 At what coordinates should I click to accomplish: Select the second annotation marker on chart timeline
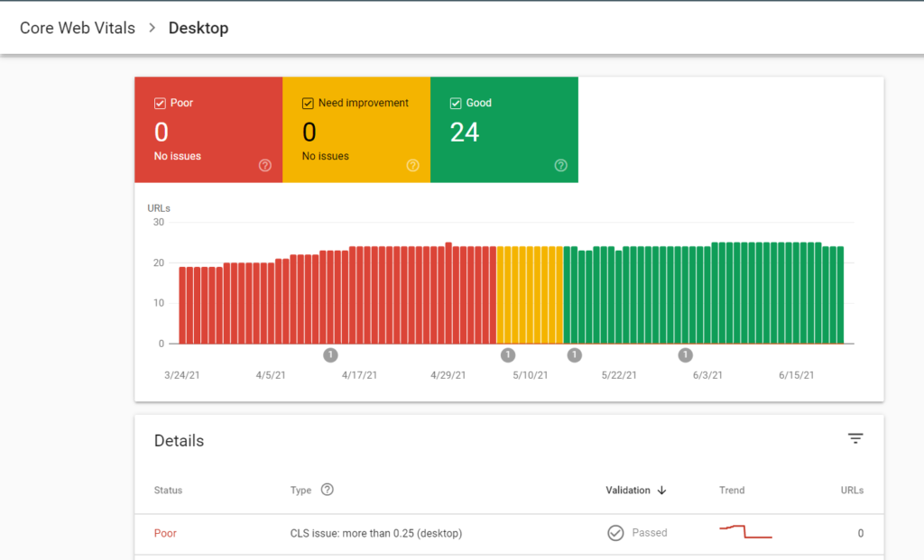[507, 354]
